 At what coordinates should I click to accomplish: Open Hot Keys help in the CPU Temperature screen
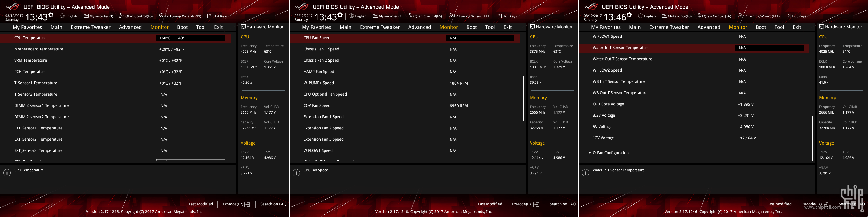coord(217,16)
